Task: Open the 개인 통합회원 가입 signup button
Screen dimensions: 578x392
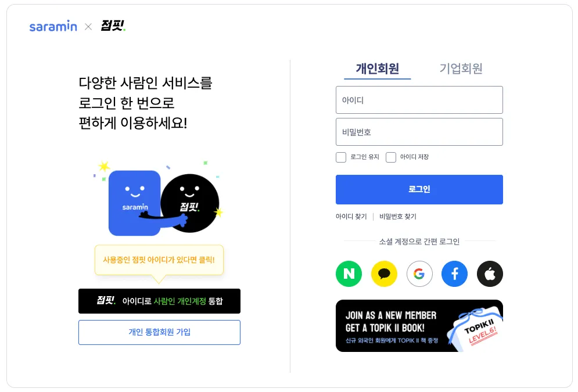Action: [x=159, y=332]
